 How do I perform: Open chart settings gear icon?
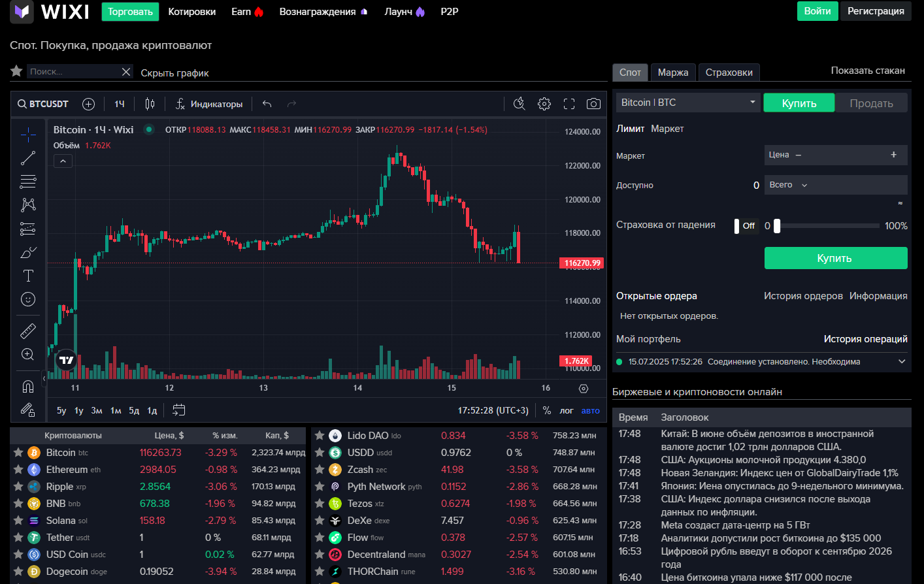[544, 104]
